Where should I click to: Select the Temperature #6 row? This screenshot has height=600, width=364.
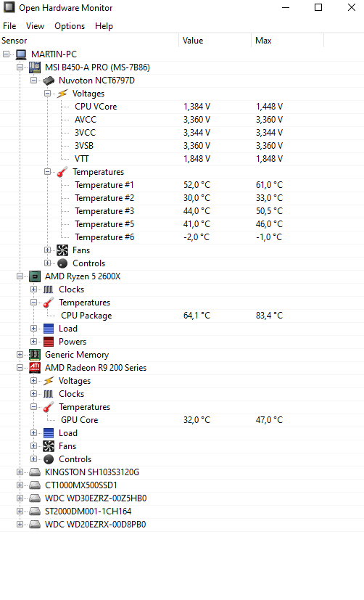coord(182,237)
